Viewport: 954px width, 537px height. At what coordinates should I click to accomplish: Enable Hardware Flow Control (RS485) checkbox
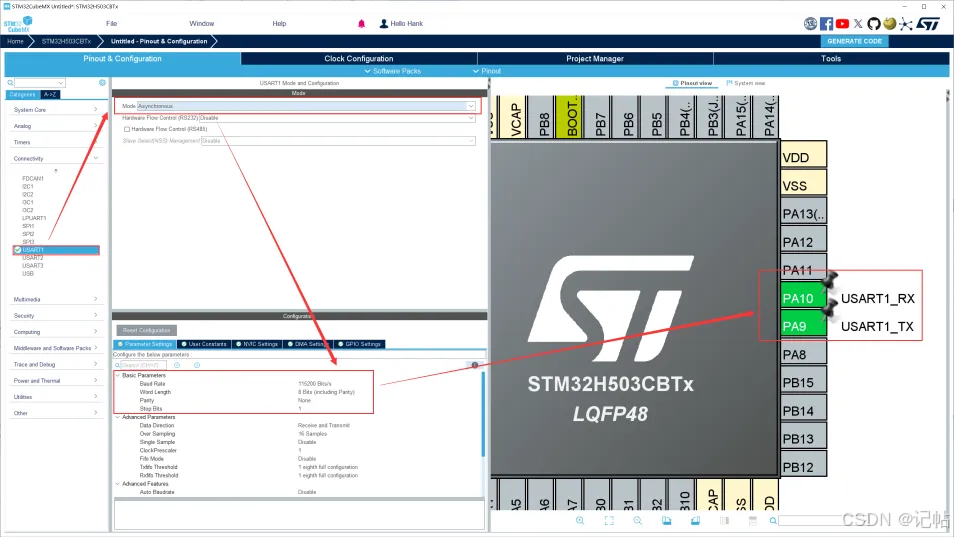(x=127, y=129)
